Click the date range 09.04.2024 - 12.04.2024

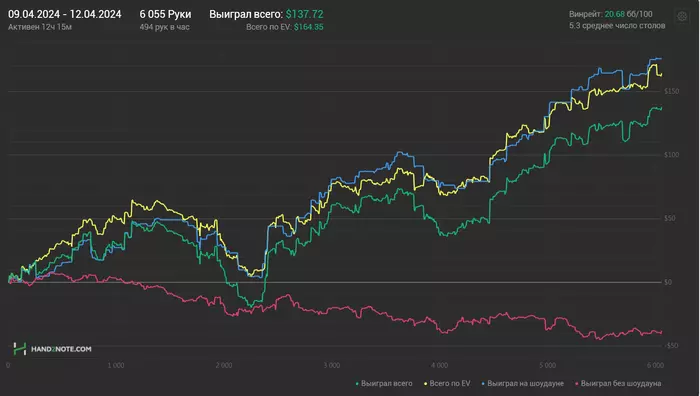[x=65, y=14]
